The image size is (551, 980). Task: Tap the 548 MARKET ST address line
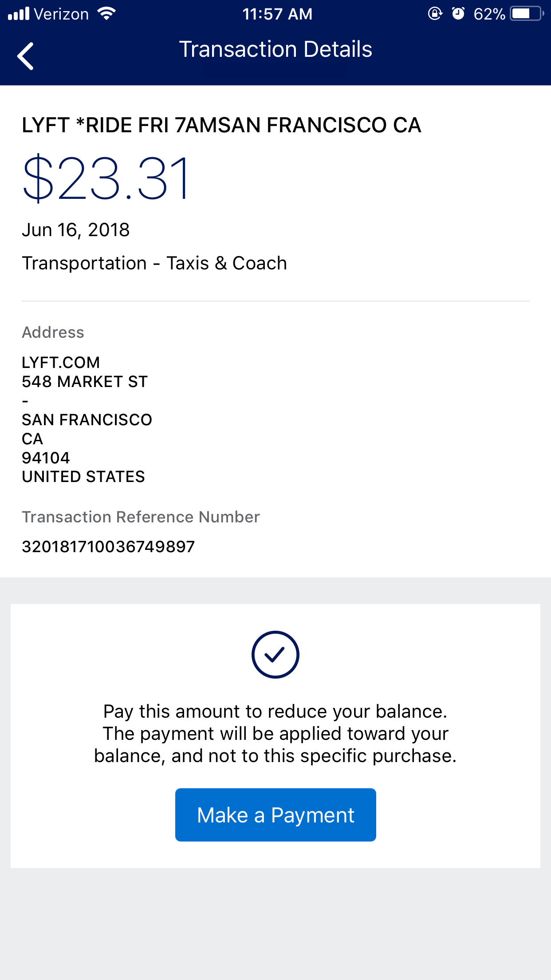tap(85, 382)
